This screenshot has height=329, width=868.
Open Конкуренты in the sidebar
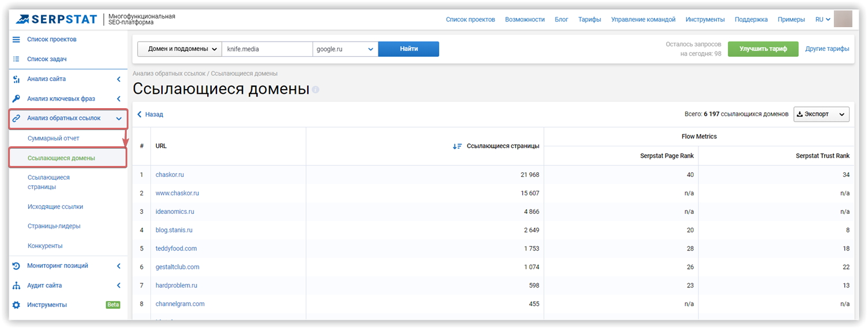(x=45, y=246)
